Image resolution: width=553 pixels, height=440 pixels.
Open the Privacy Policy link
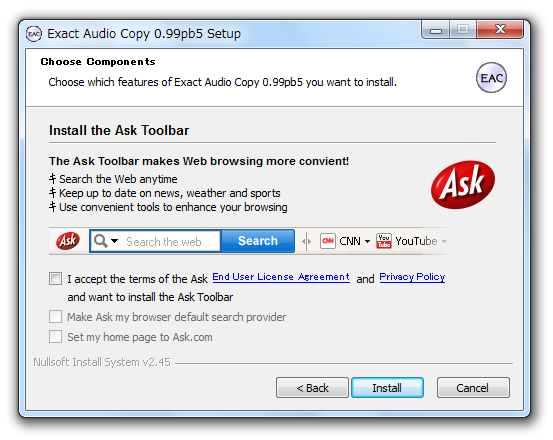[412, 277]
